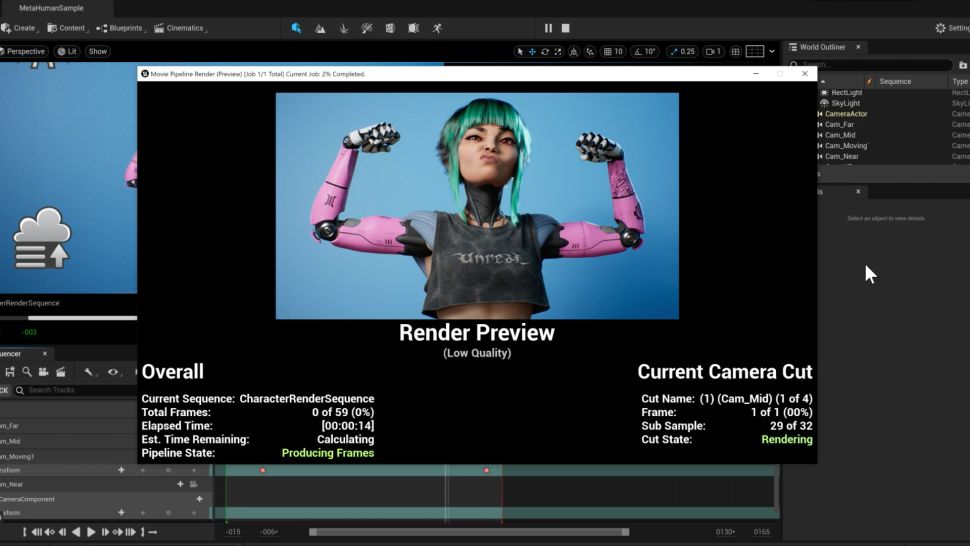Image resolution: width=970 pixels, height=546 pixels.
Task: Click the render movie clapperboard icon in Sequencer
Action: 59,372
